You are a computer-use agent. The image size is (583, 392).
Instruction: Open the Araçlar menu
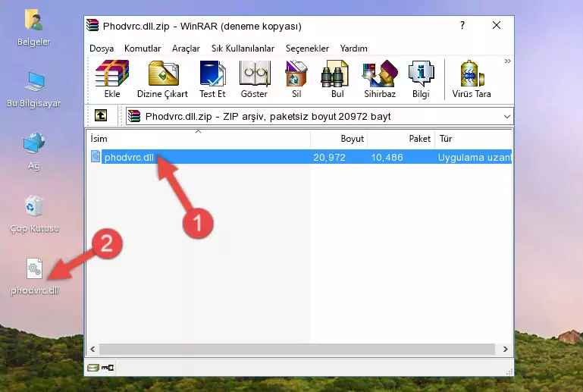pyautogui.click(x=186, y=49)
